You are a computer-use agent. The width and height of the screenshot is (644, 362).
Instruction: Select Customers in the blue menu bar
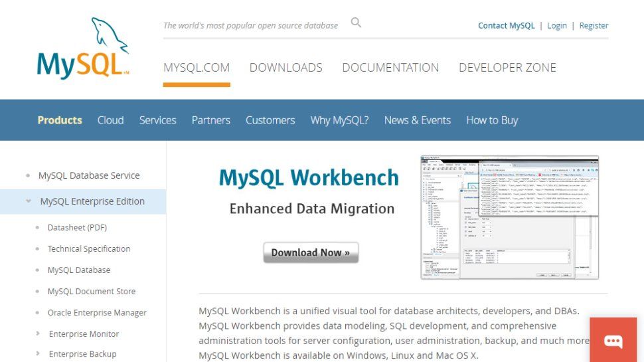(x=270, y=120)
